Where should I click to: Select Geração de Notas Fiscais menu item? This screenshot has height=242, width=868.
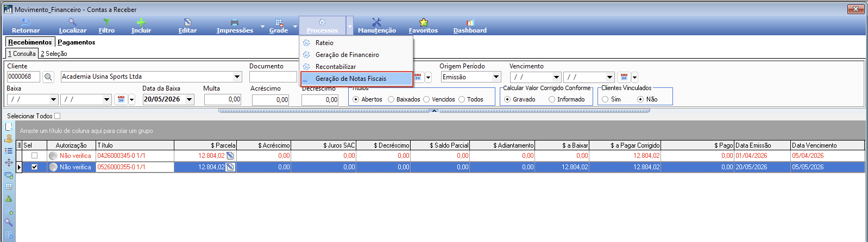coord(356,79)
